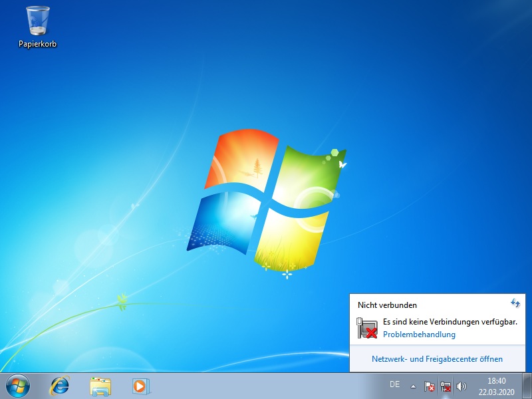Select the Papierkorb desktop icon
Viewport: 532px width, 399px height.
[x=37, y=27]
